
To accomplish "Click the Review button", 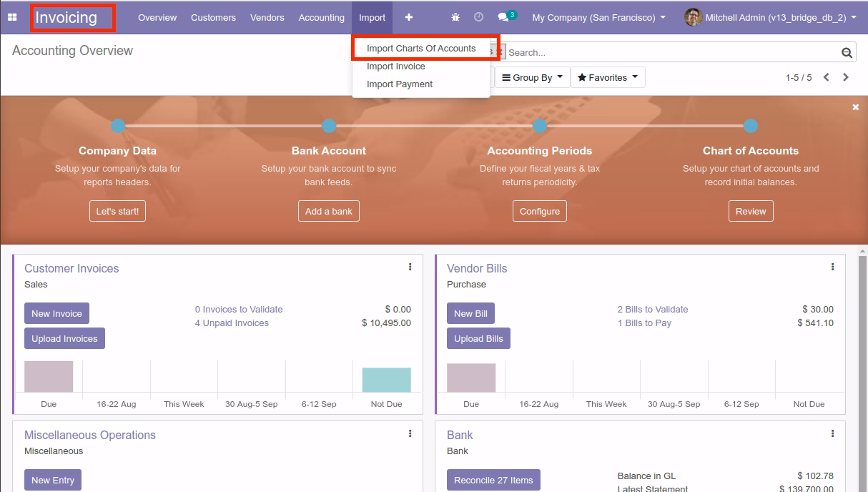I will 751,212.
